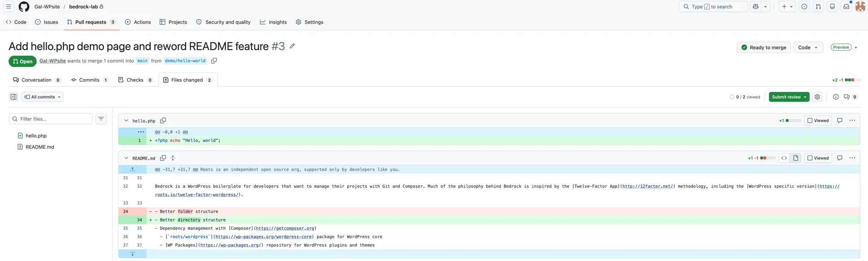
Task: Open the plus create-new menu
Action: (x=787, y=7)
